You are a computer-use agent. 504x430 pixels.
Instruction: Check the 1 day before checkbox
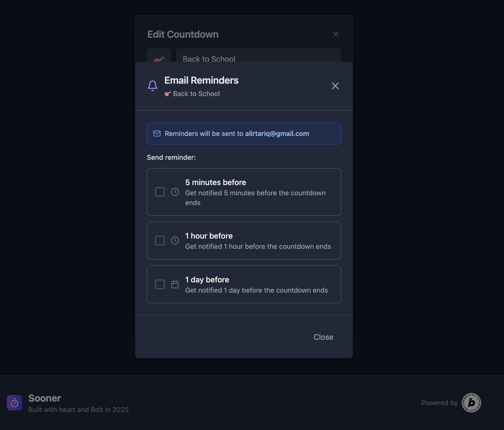[160, 284]
